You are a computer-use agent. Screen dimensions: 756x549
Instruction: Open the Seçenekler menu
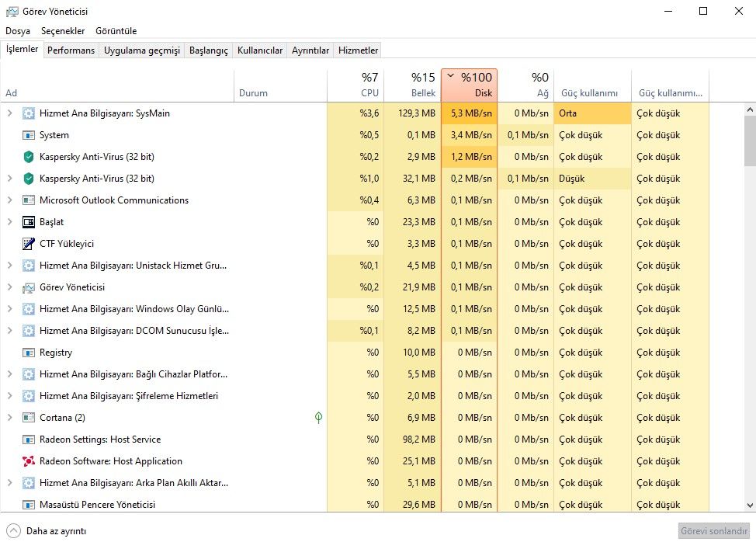click(x=63, y=31)
